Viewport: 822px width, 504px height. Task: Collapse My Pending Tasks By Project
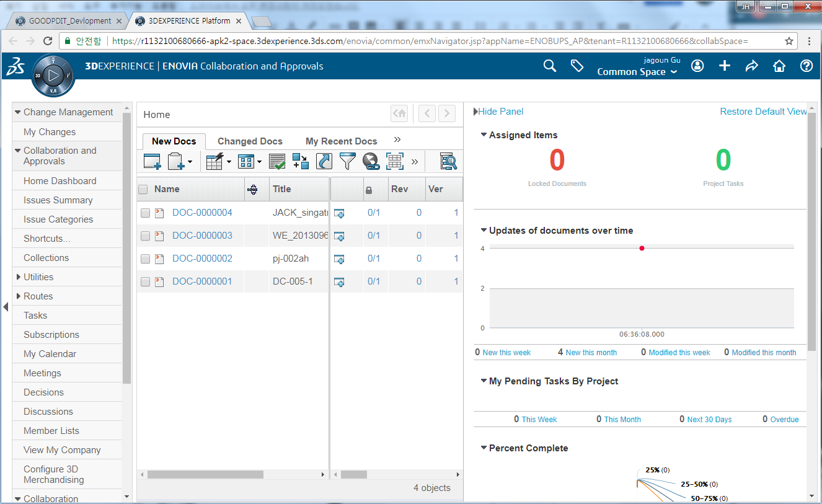(x=484, y=381)
